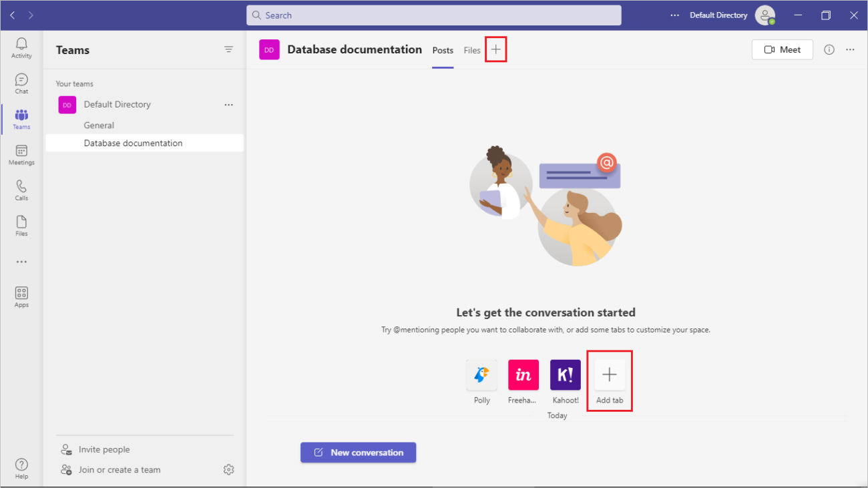The image size is (868, 488).
Task: Start a New conversation
Action: pyautogui.click(x=358, y=453)
